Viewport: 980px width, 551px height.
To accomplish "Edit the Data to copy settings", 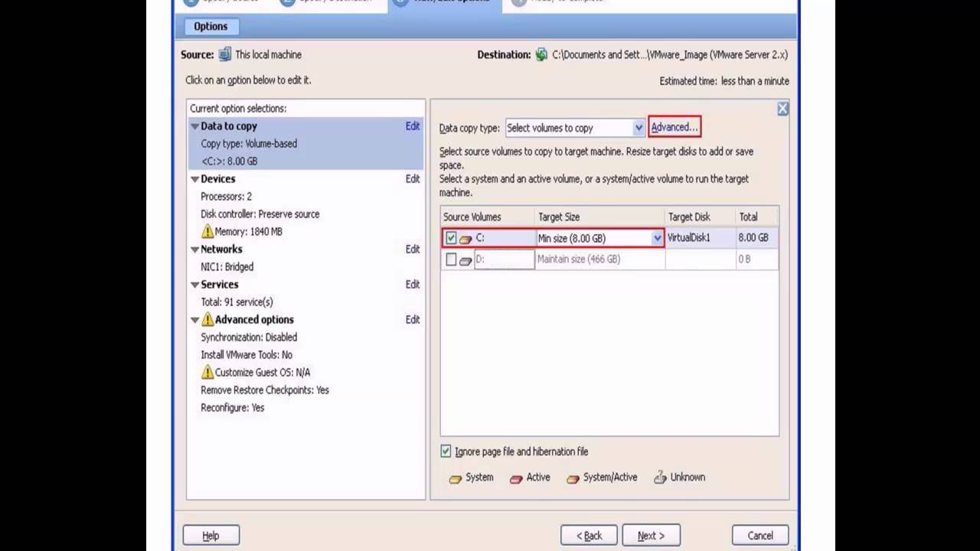I will tap(413, 126).
